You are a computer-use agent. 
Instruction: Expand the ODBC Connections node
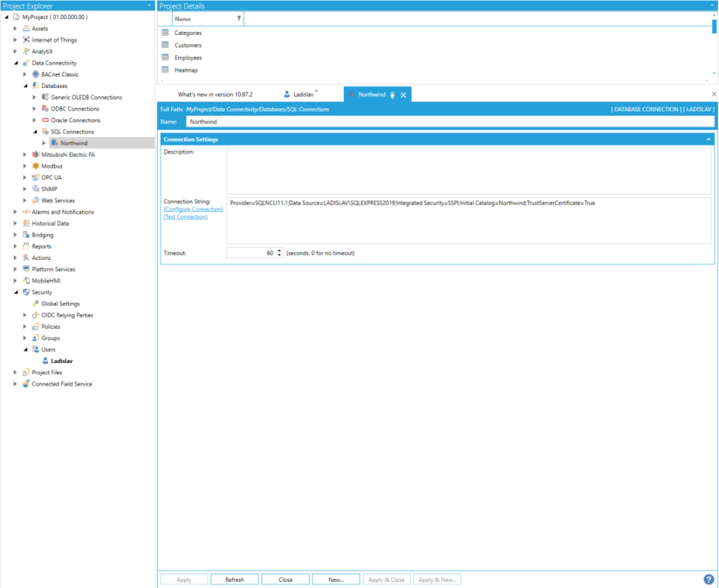click(35, 109)
